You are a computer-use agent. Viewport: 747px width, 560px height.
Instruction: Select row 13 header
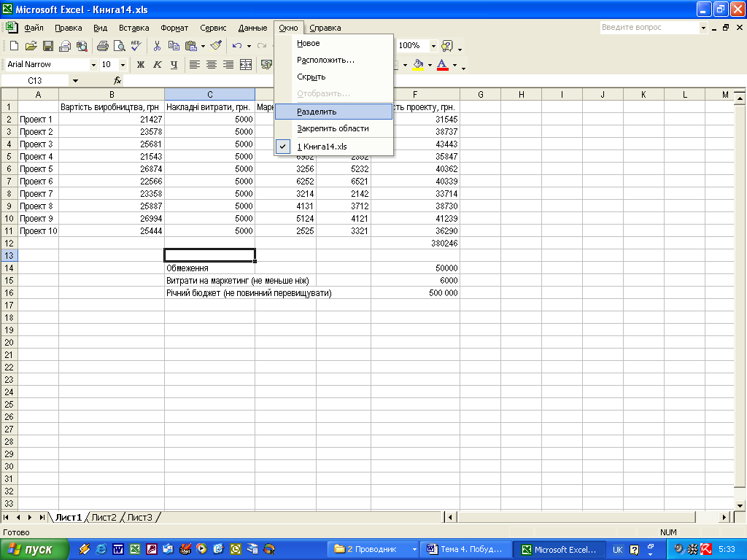[x=9, y=256]
